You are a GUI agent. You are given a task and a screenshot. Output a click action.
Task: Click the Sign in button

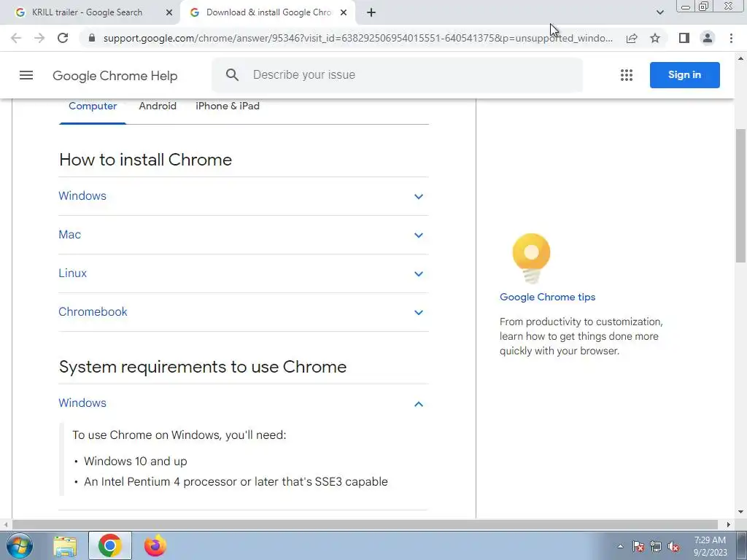684,75
